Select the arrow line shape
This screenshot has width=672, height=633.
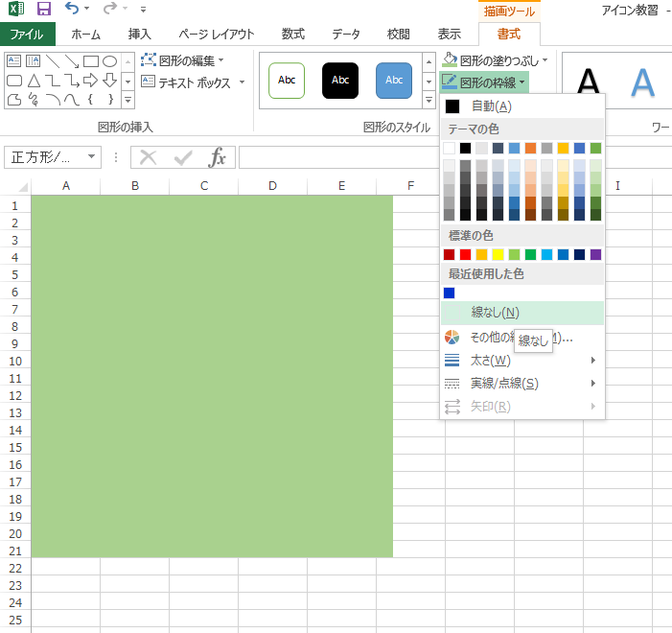[x=72, y=61]
